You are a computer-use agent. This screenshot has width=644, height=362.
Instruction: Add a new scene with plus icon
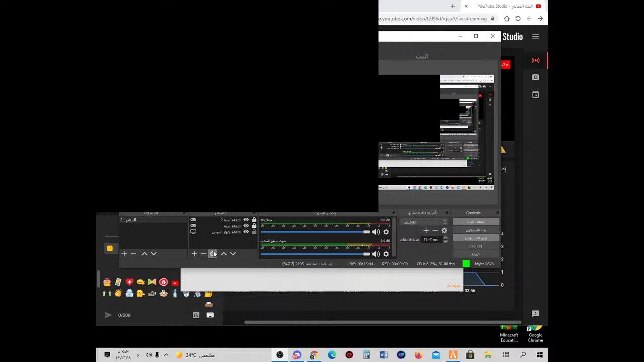(124, 254)
